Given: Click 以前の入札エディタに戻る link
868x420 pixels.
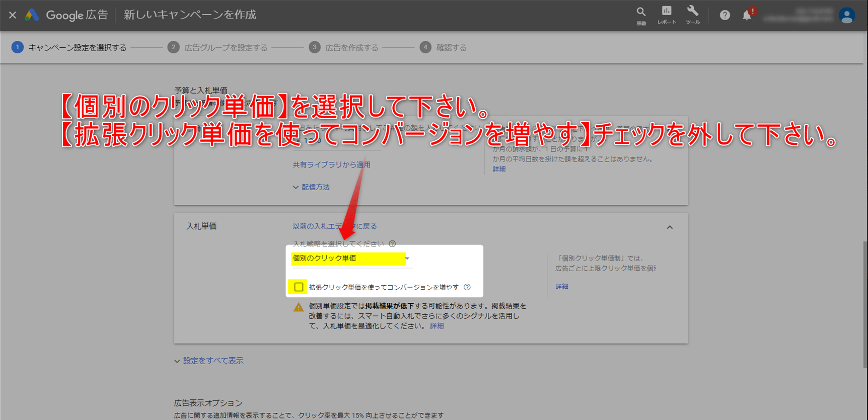Looking at the screenshot, I should (335, 226).
